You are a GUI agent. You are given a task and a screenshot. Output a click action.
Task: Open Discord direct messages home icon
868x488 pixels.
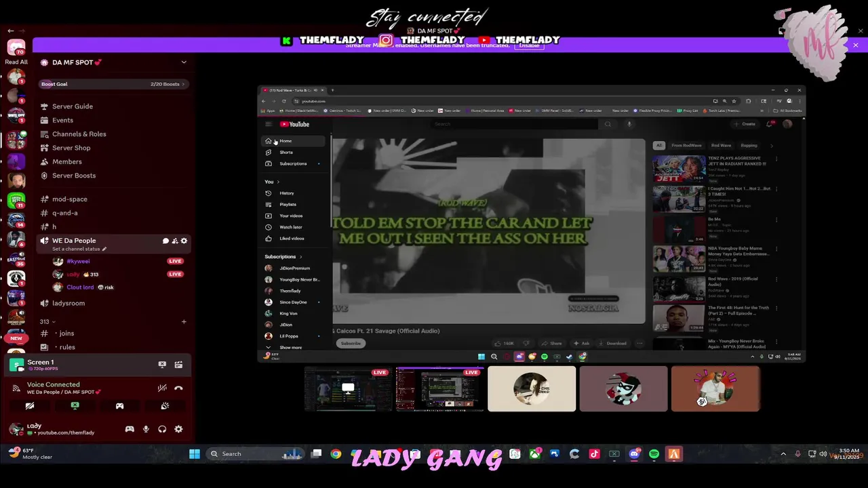[16, 48]
